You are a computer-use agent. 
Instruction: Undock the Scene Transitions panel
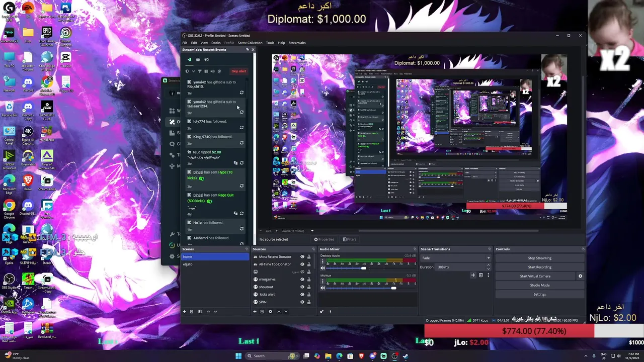(489, 249)
